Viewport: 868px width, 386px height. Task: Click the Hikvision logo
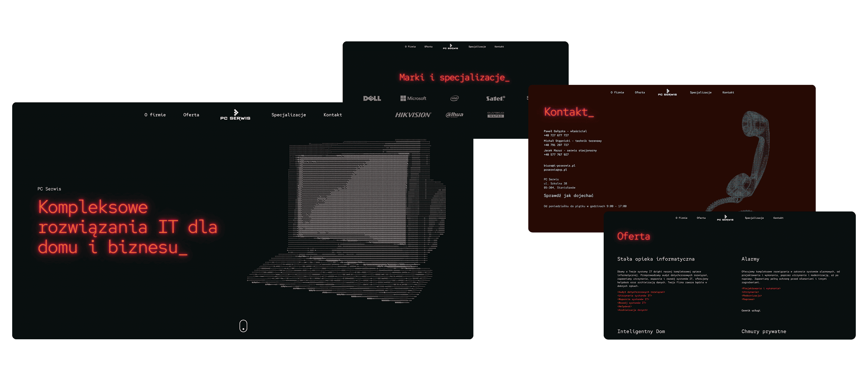414,115
